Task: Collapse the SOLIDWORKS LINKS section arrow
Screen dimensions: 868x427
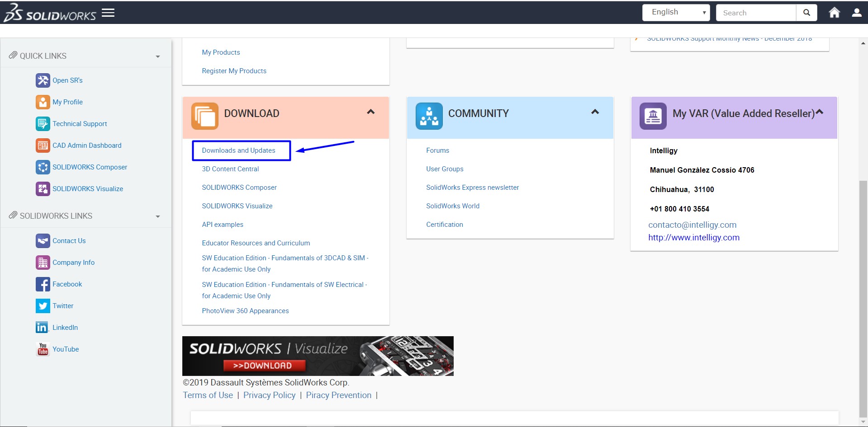Action: pos(158,216)
